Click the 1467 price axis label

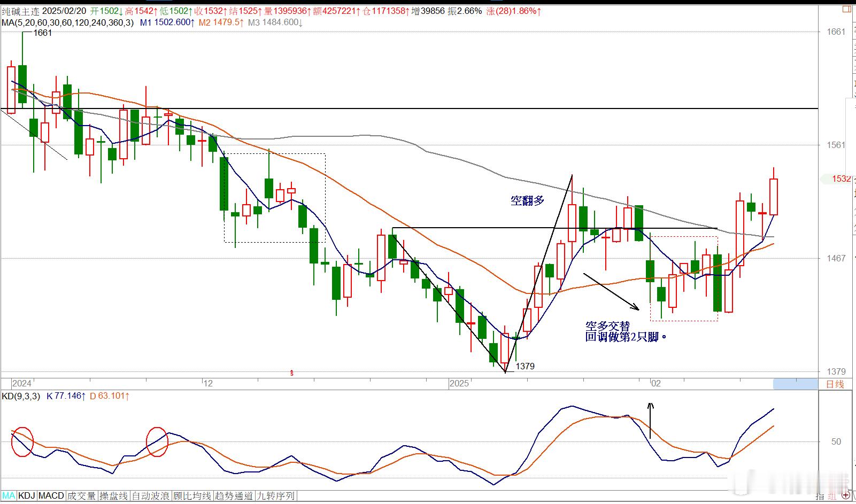pos(836,258)
